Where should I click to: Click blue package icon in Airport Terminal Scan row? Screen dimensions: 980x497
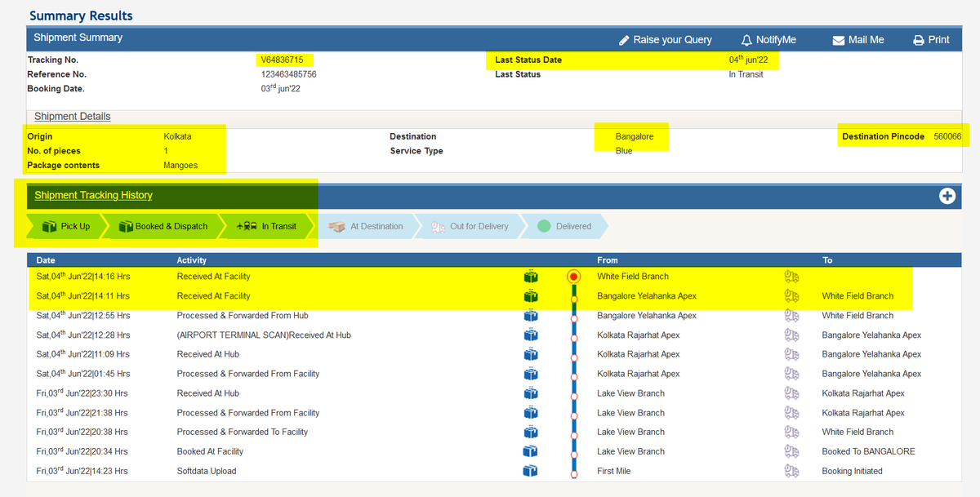(531, 335)
